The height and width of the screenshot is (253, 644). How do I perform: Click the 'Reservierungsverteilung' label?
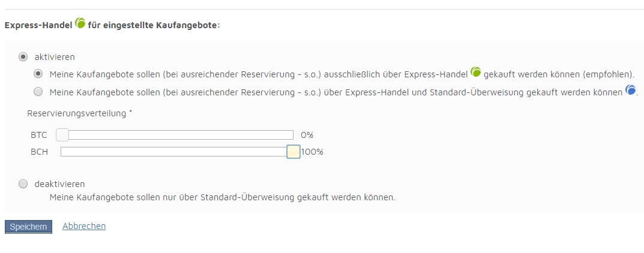[77, 113]
